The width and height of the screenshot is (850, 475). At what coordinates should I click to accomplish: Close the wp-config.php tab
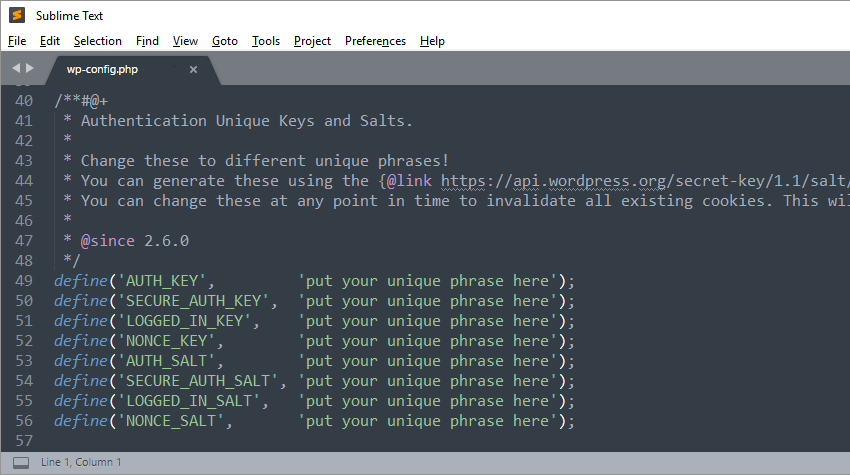point(194,69)
